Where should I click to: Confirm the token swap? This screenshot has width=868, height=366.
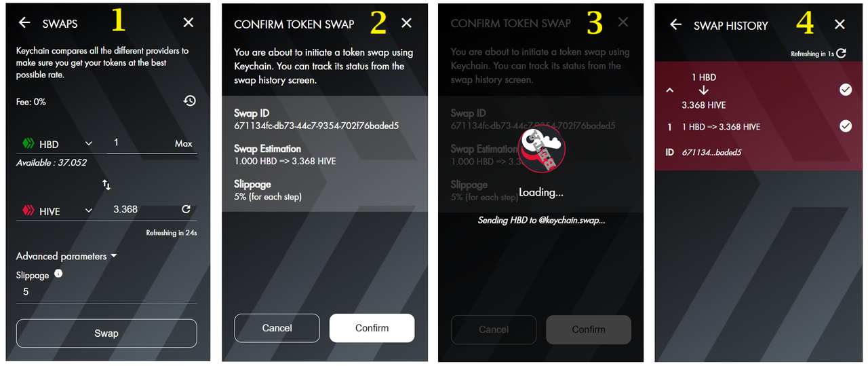click(372, 328)
